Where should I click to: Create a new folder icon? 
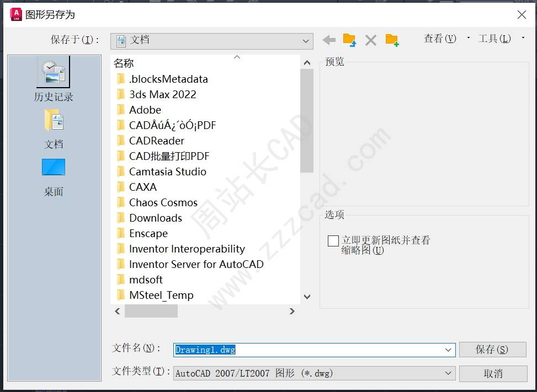point(392,40)
